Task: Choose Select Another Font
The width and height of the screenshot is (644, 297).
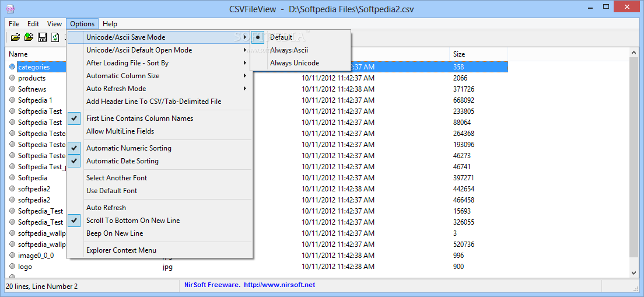Action: point(159,178)
